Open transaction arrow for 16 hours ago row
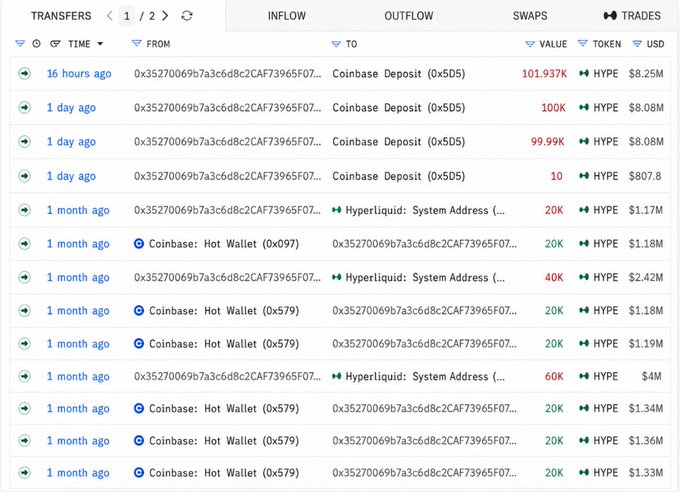This screenshot has width=680, height=493. click(x=25, y=74)
